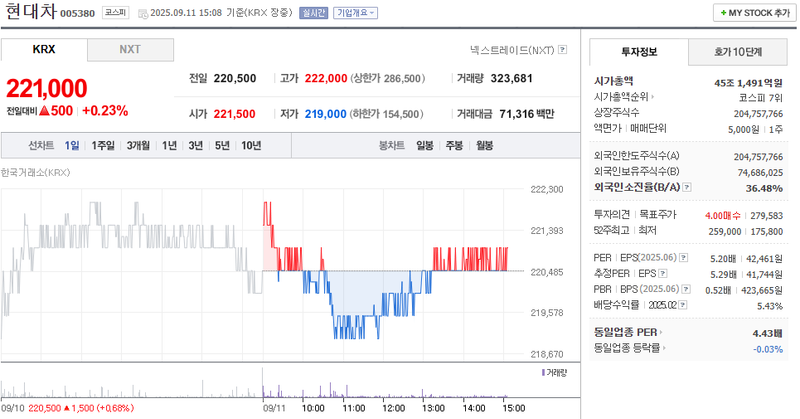Screen dimensions: 800x419
Task: Click the 52-week high value 259,000
Action: 724,232
